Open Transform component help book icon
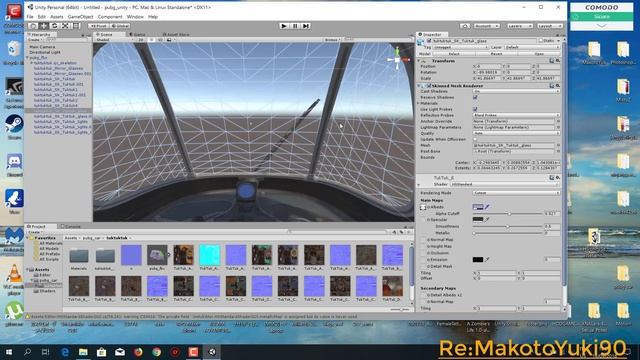The image size is (640, 360). 551,60
